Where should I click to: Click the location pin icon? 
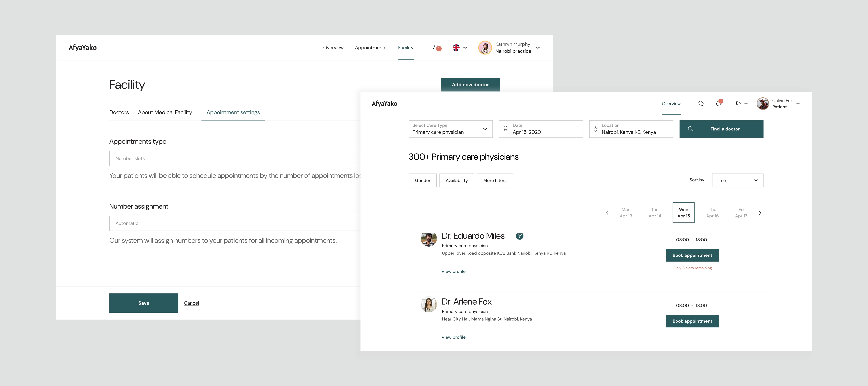pyautogui.click(x=595, y=129)
